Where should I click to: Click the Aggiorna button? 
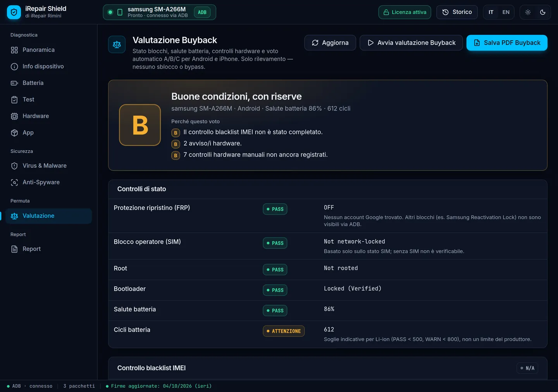coord(330,43)
